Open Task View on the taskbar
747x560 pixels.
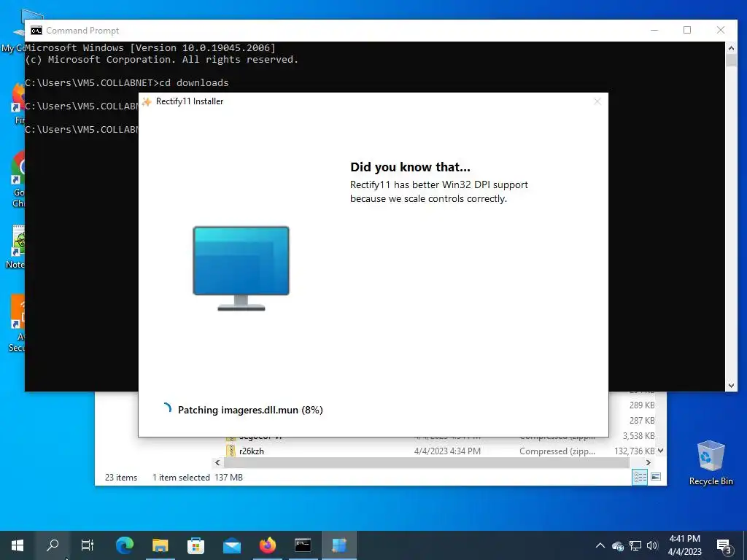[88, 545]
